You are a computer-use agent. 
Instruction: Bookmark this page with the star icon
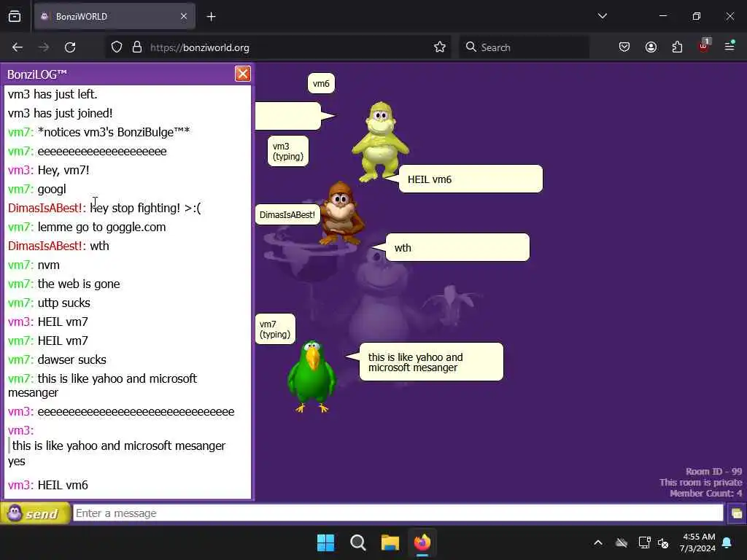(x=440, y=47)
